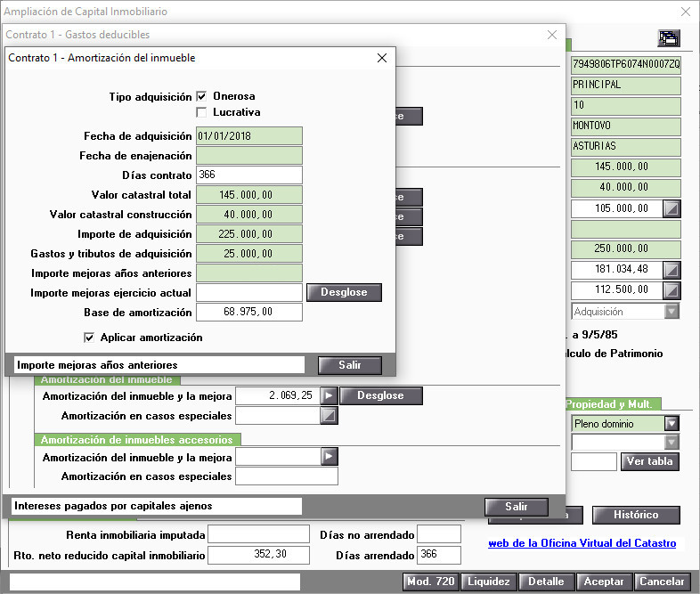Viewport: 700px width, 594px height.
Task: Click Amortización de inmuebles accesorios header
Action: 137,440
